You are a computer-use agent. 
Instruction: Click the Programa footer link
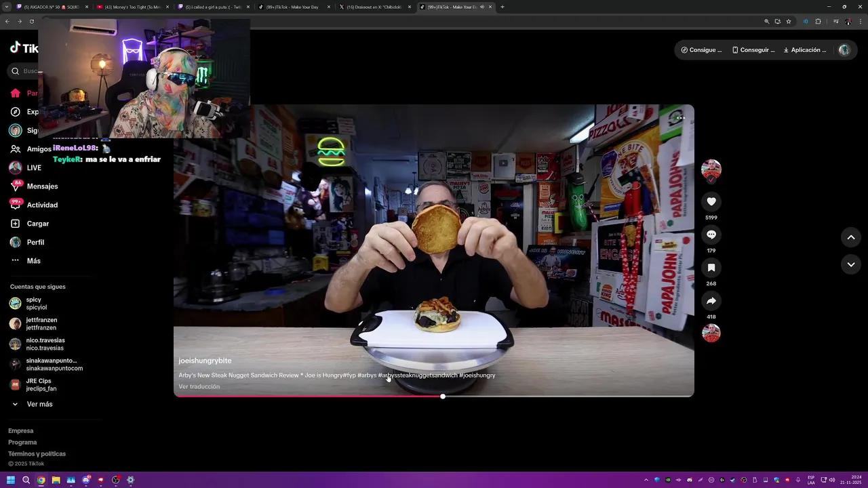(x=22, y=443)
